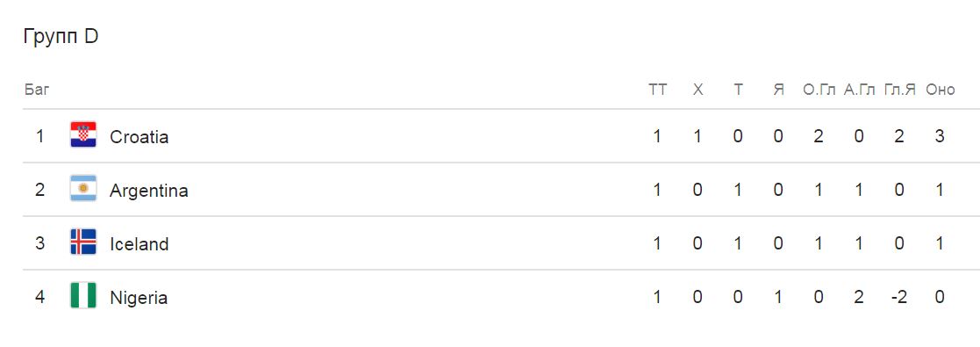Click Nigeria's goal difference -2
The width and height of the screenshot is (980, 347).
tap(898, 297)
